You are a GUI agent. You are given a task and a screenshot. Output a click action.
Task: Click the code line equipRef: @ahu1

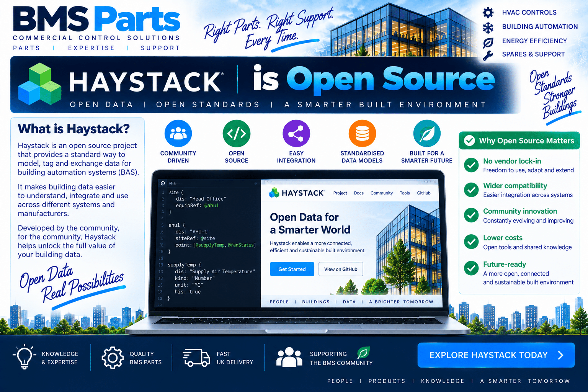pyautogui.click(x=198, y=206)
